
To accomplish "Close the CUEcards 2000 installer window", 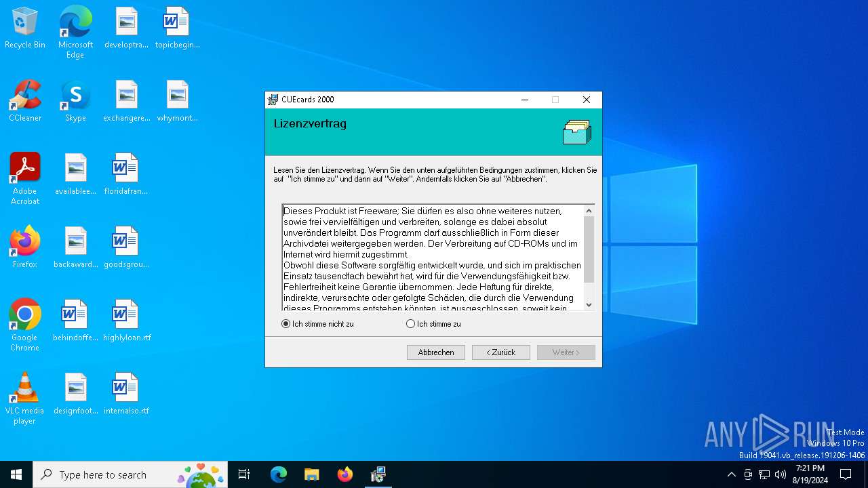I will (x=587, y=100).
